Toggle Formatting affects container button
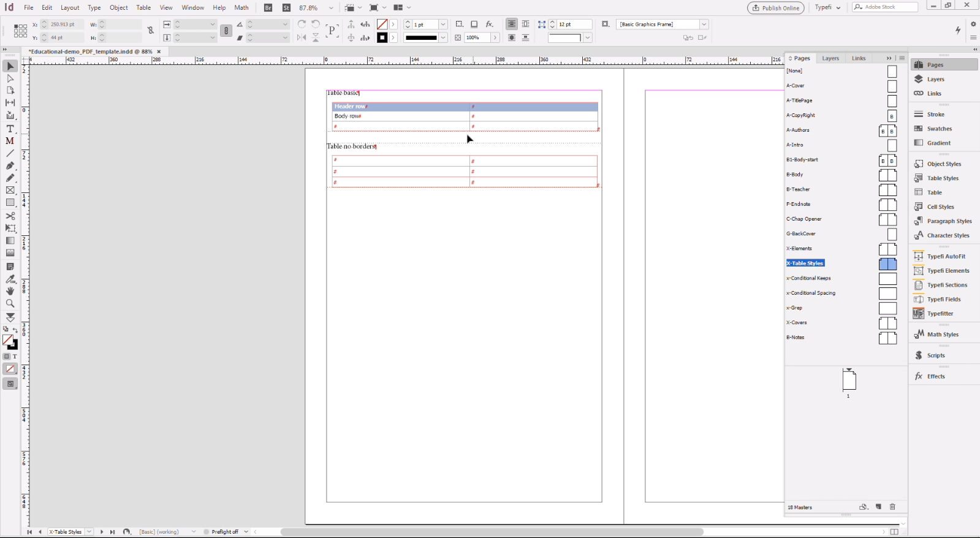980x538 pixels. [7, 357]
